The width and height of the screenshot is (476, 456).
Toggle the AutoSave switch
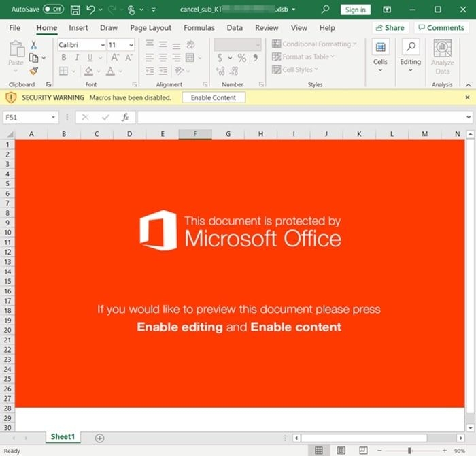coord(54,10)
